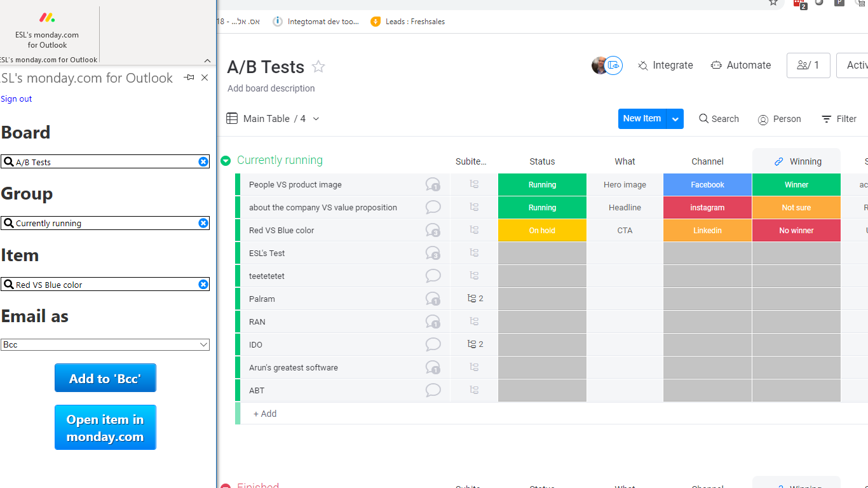Image resolution: width=868 pixels, height=488 pixels.
Task: Open subitems icon for Red VS Blue color
Action: click(474, 230)
